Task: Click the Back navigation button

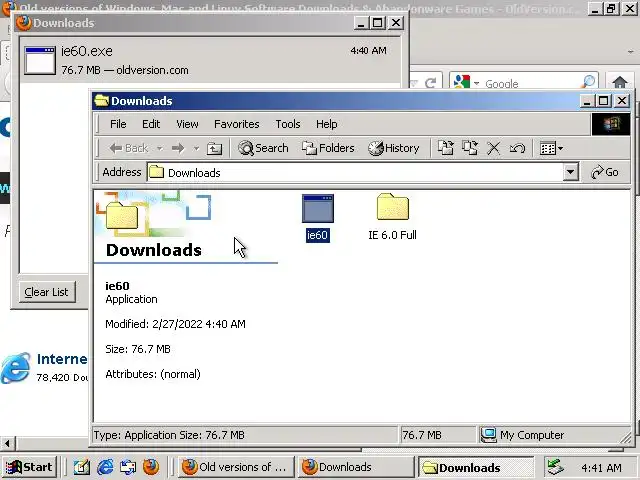Action: point(128,148)
